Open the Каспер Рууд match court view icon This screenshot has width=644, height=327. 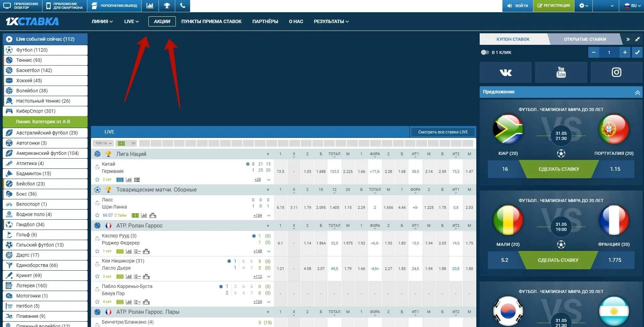(x=120, y=251)
